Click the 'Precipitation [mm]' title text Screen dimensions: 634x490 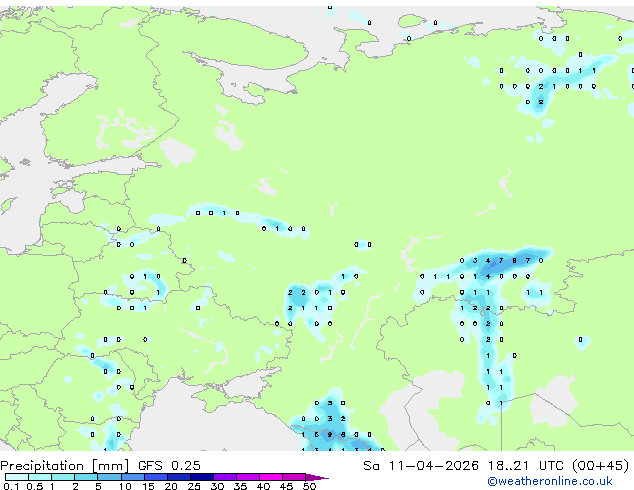point(64,466)
